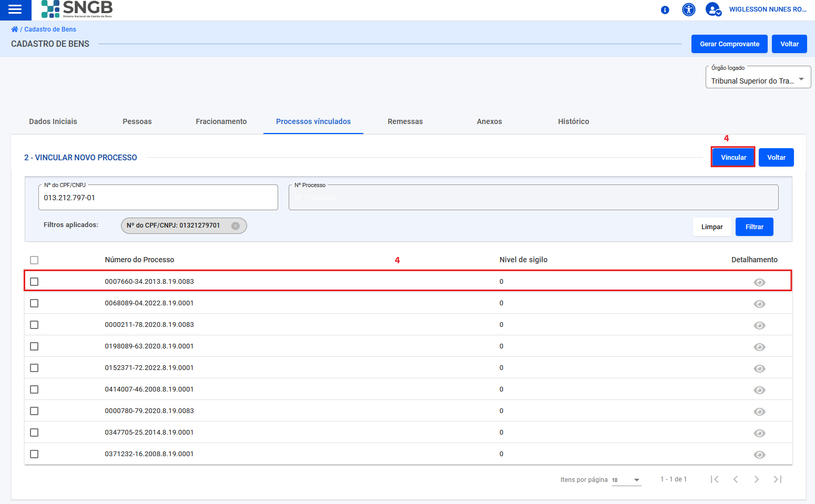This screenshot has width=815, height=504.
Task: Open the Itens por página dropdown
Action: click(x=626, y=480)
